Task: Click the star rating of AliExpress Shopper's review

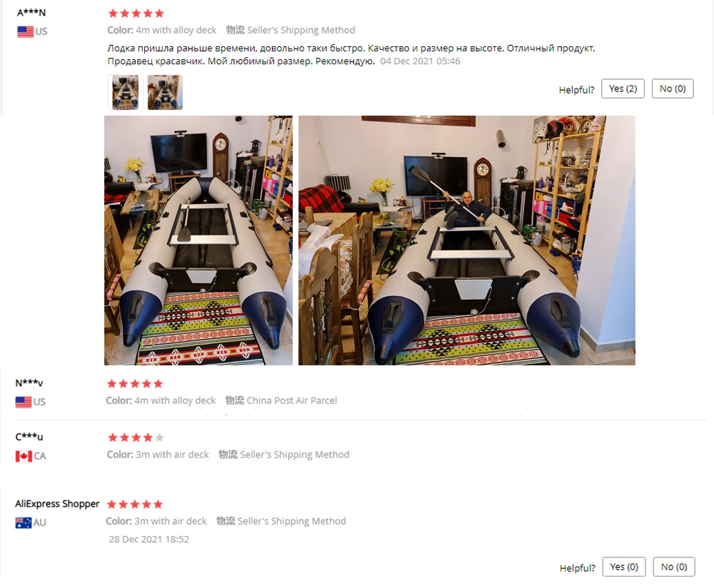Action: pos(135,505)
